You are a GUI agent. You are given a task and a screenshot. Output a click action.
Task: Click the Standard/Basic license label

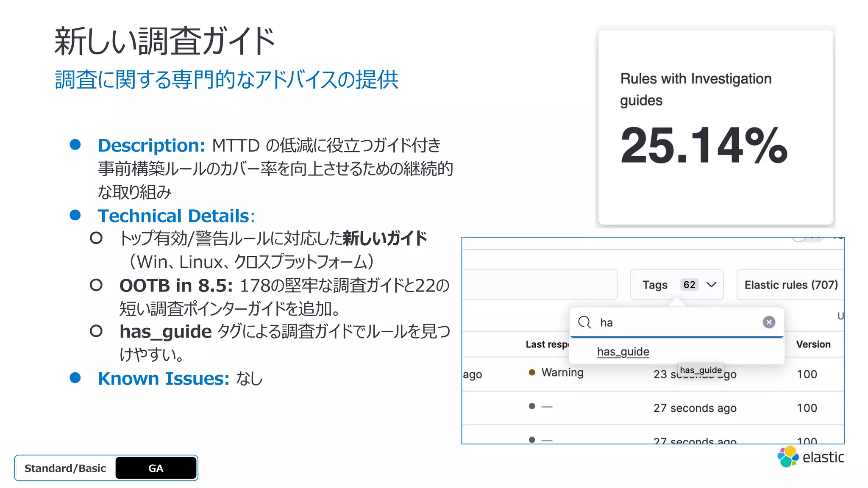[65, 468]
